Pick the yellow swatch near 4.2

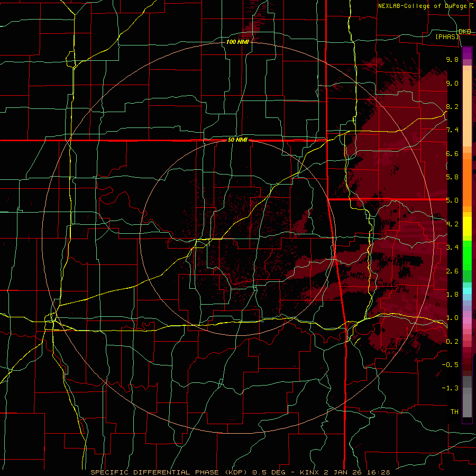click(x=467, y=226)
